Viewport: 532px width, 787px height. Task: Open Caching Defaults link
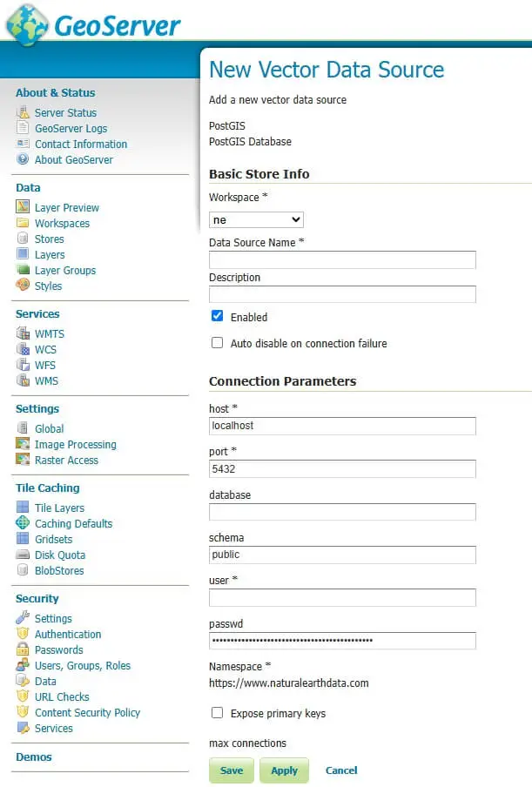point(74,523)
